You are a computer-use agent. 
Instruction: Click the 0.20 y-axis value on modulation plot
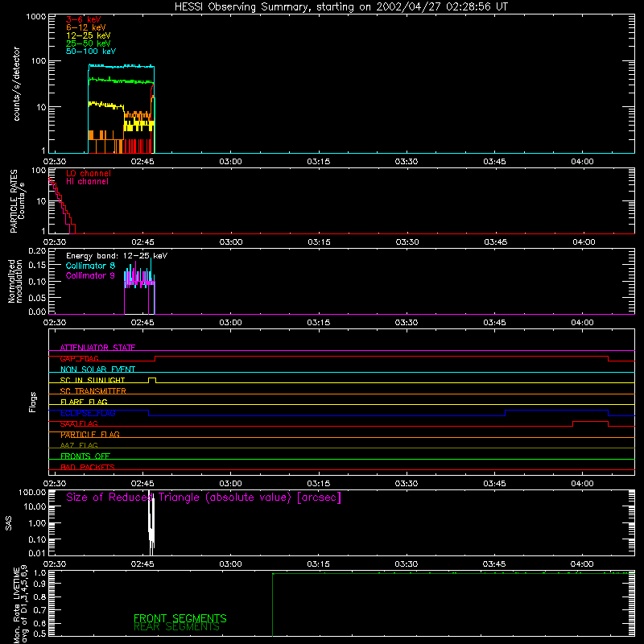pyautogui.click(x=37, y=251)
